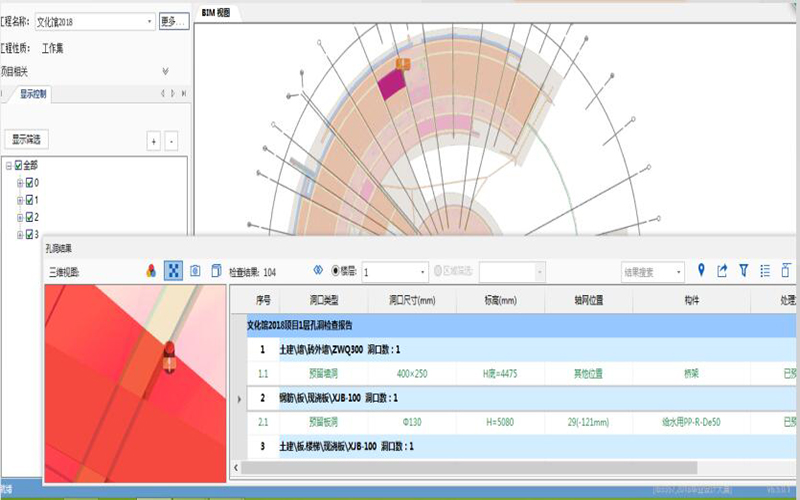The image size is (800, 500).
Task: Click the H底=4475 elevation cell
Action: coord(501,374)
